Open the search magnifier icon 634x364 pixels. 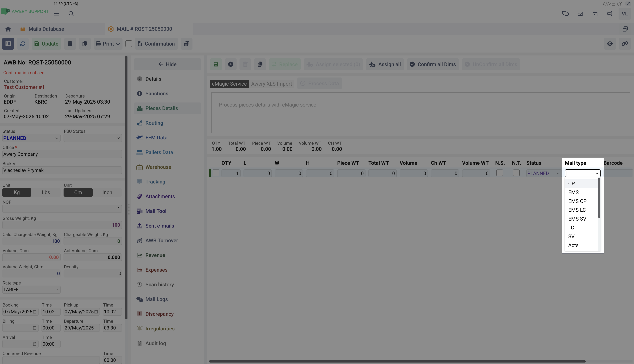point(71,14)
